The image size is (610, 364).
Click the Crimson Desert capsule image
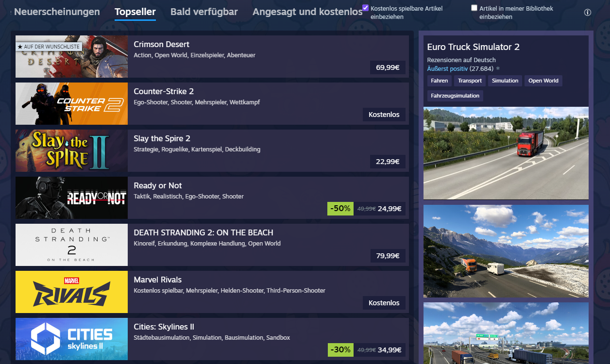click(71, 56)
